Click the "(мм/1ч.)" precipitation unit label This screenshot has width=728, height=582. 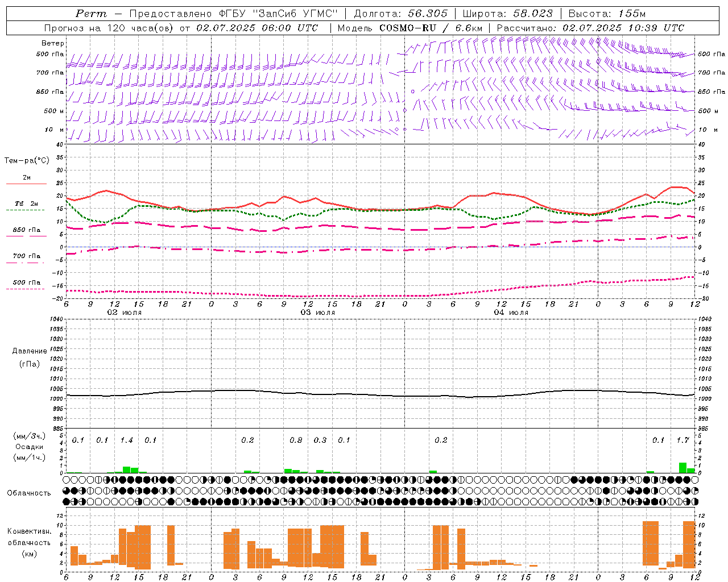30,458
